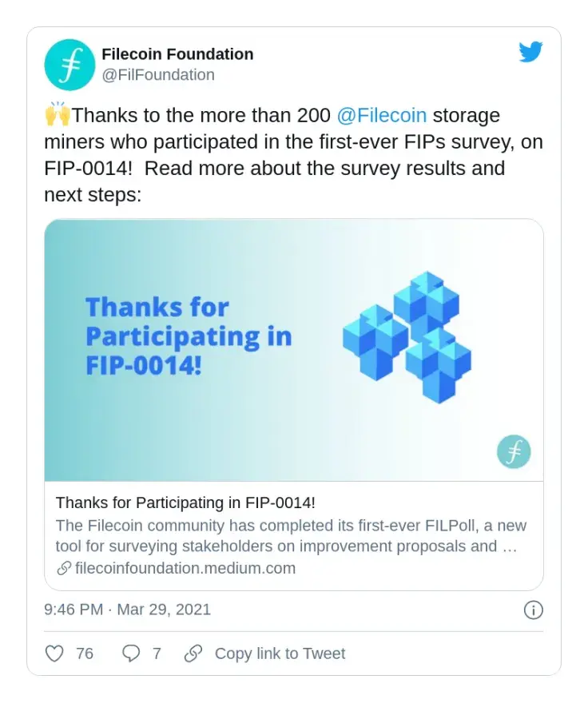Open the Thanks for Participating banner image
Screen dimensions: 588x703
pyautogui.click(x=294, y=350)
